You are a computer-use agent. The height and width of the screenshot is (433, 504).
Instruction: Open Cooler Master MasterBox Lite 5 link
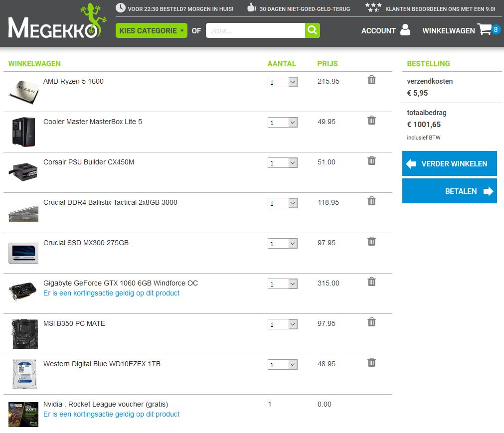coord(93,122)
